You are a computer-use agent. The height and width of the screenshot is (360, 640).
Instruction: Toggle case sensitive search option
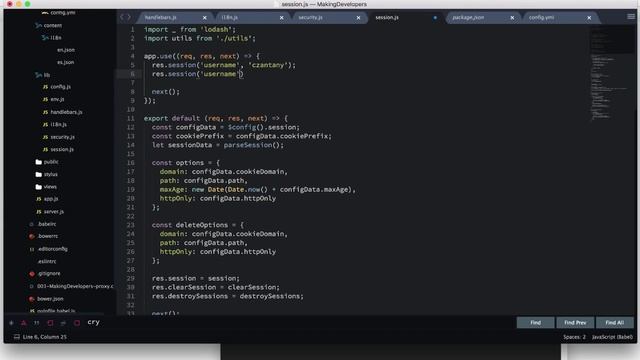coord(24,322)
